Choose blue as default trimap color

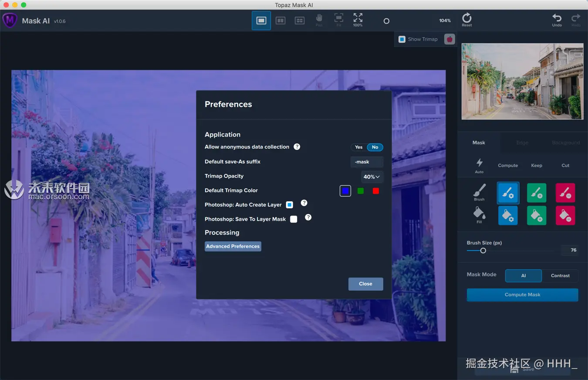point(345,191)
